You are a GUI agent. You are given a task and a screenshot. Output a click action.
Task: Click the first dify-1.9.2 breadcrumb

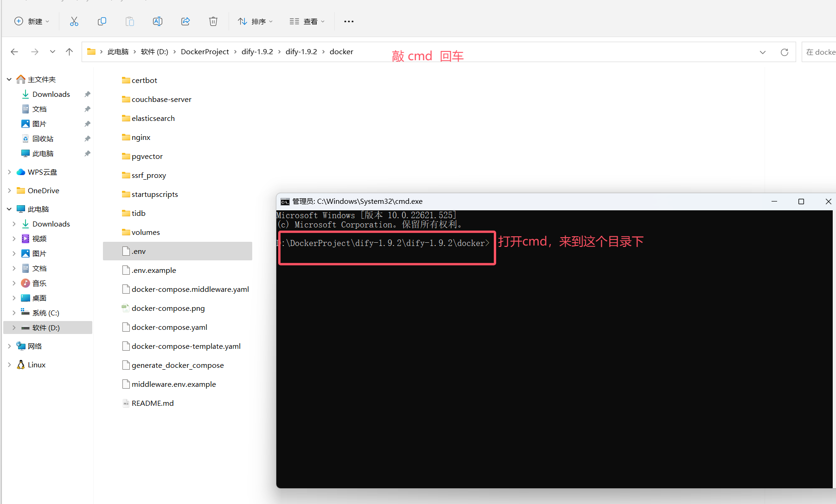(257, 52)
